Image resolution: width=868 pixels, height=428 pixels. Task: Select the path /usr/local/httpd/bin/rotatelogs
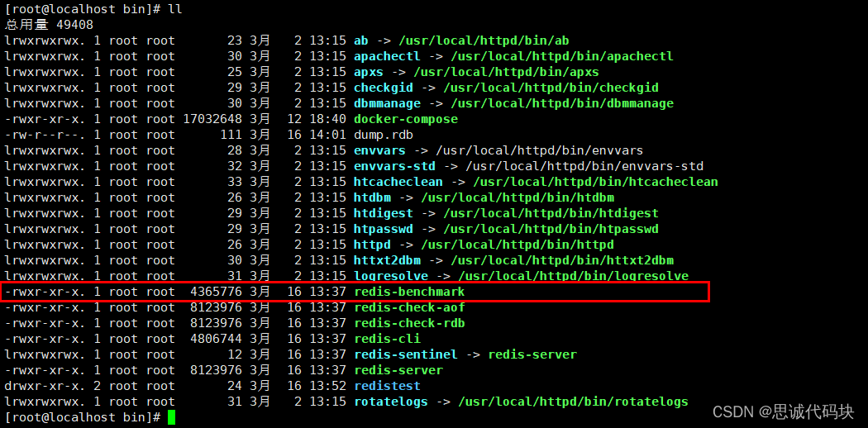[573, 402]
